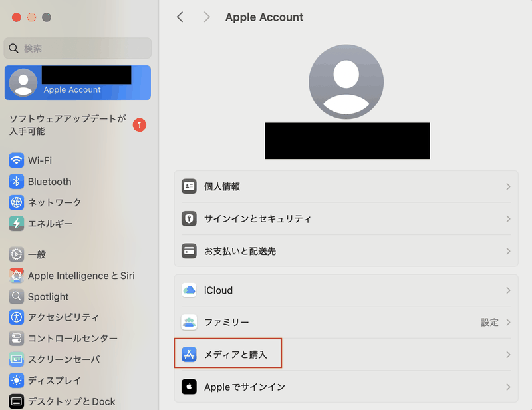Select the Apple Account sidebar label
Image resolution: width=532 pixels, height=410 pixels.
pyautogui.click(x=72, y=89)
